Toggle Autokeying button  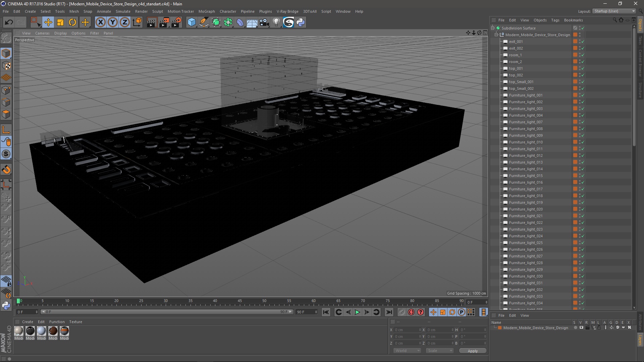click(411, 312)
